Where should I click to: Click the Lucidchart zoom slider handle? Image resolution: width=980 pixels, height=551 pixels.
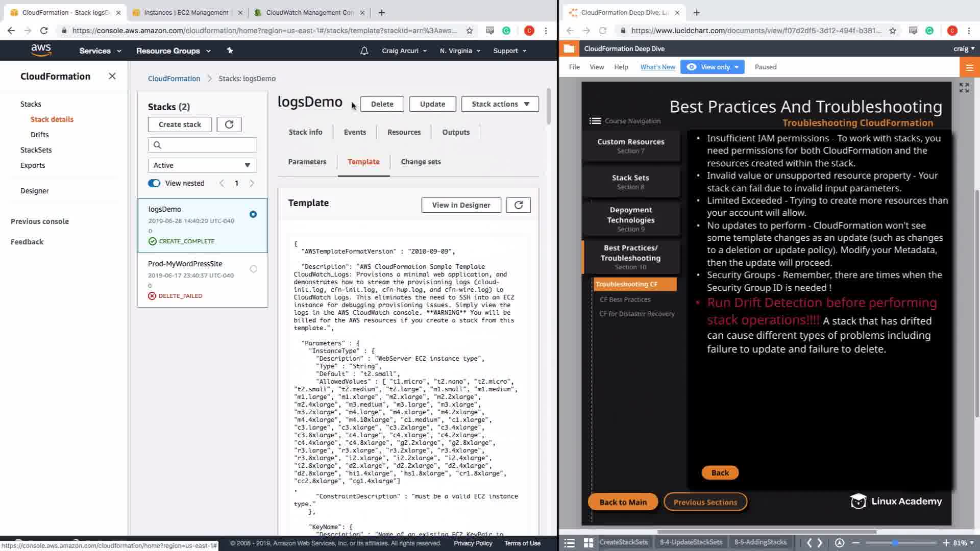tap(895, 543)
